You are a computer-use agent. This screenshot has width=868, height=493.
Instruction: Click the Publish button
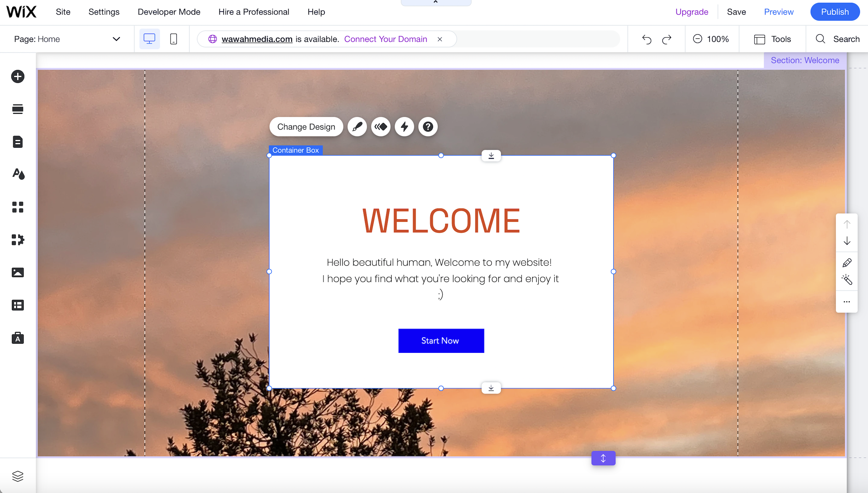point(834,12)
